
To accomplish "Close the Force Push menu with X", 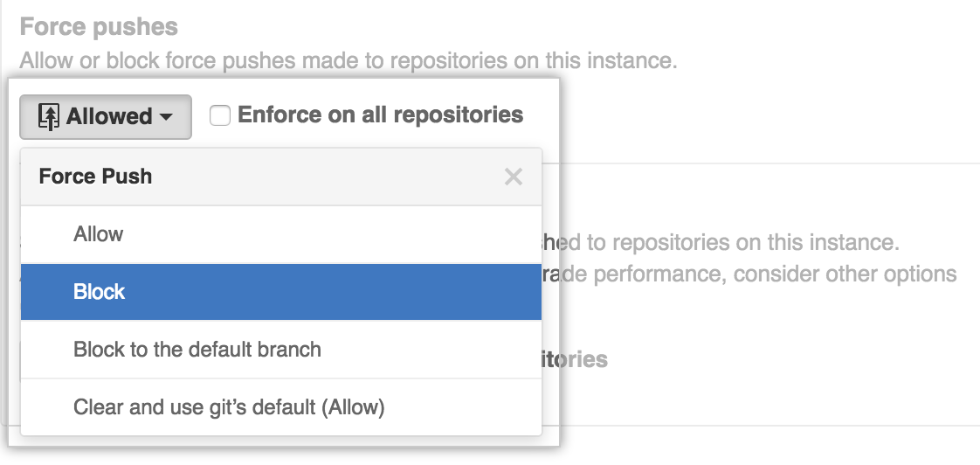I will (513, 177).
